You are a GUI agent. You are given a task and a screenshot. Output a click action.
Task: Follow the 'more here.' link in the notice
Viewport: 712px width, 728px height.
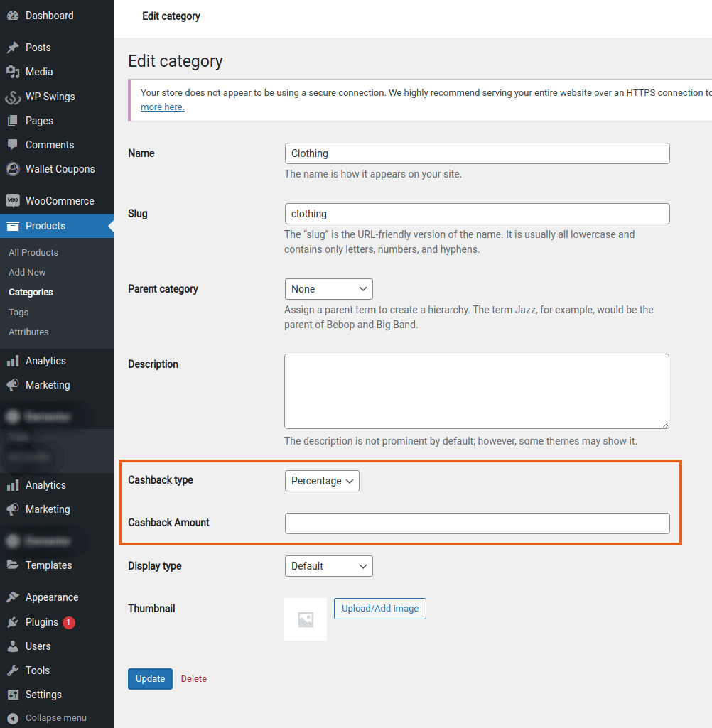click(163, 107)
